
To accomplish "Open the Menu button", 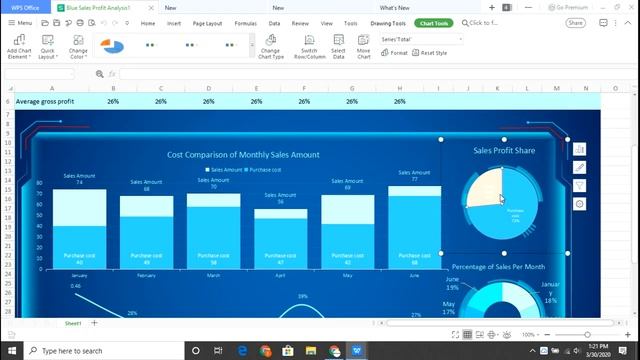I will (x=20, y=23).
